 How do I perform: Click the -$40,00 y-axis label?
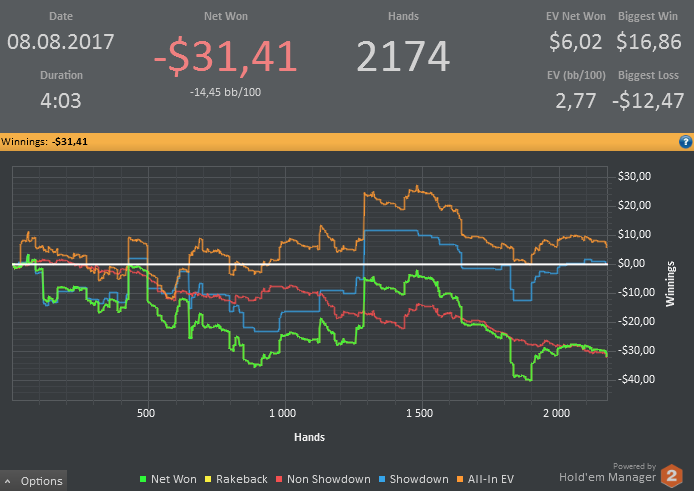pyautogui.click(x=636, y=379)
